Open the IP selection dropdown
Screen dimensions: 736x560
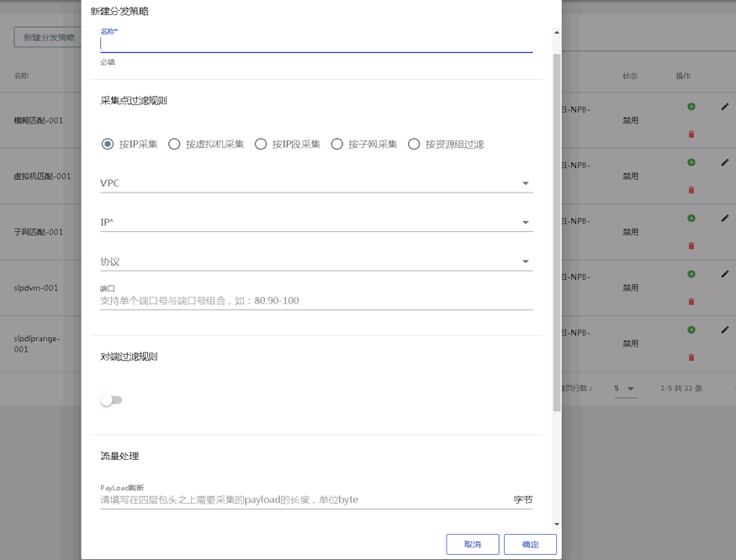(x=525, y=222)
